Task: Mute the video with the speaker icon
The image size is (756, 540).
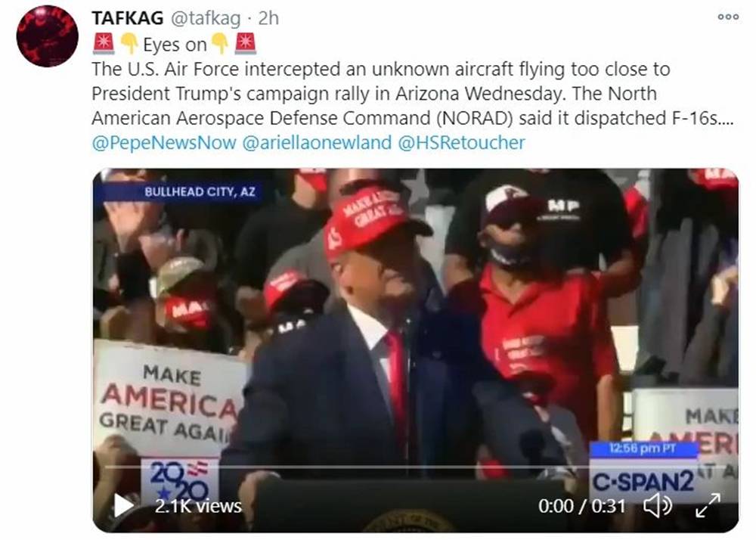Action: (658, 506)
